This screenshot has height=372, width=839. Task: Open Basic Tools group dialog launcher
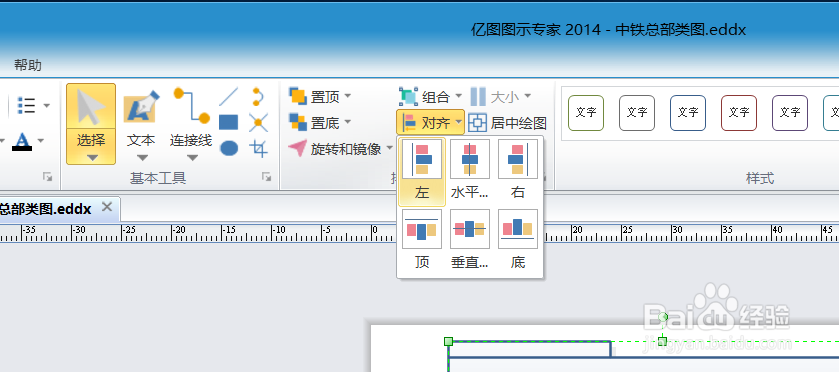tap(266, 177)
